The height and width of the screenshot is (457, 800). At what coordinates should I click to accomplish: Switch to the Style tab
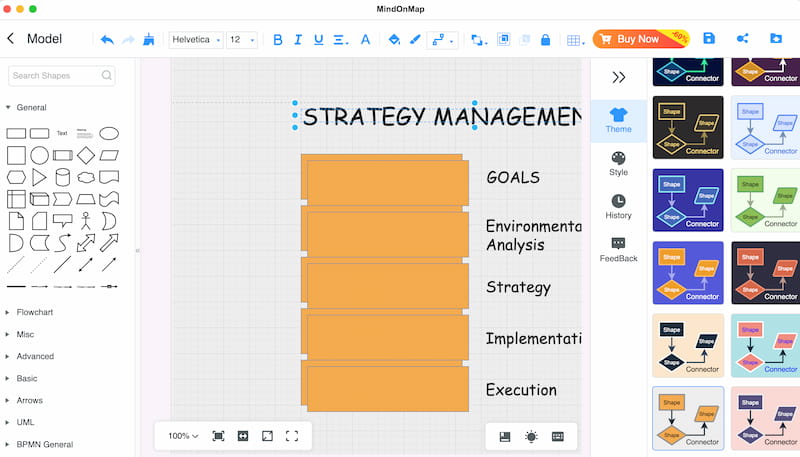pyautogui.click(x=618, y=164)
